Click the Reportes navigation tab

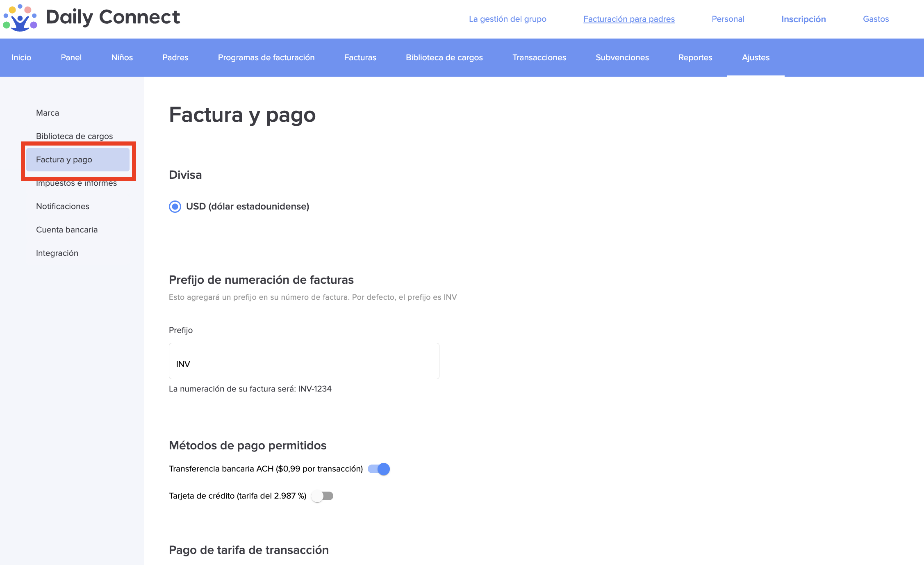695,58
